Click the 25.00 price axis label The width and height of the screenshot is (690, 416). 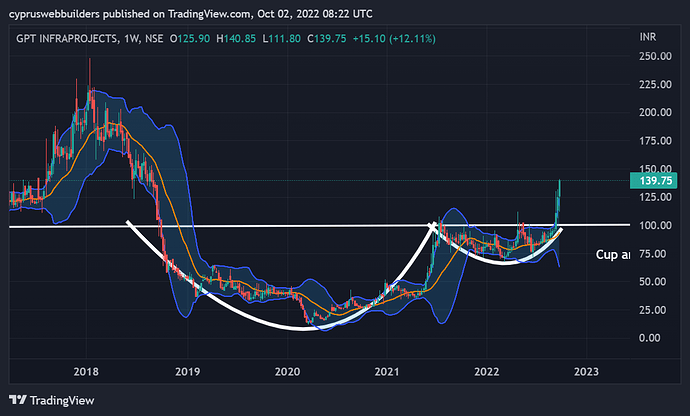pyautogui.click(x=655, y=310)
